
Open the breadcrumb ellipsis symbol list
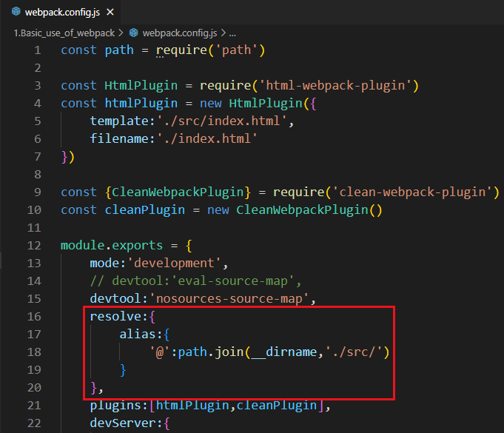tap(232, 33)
